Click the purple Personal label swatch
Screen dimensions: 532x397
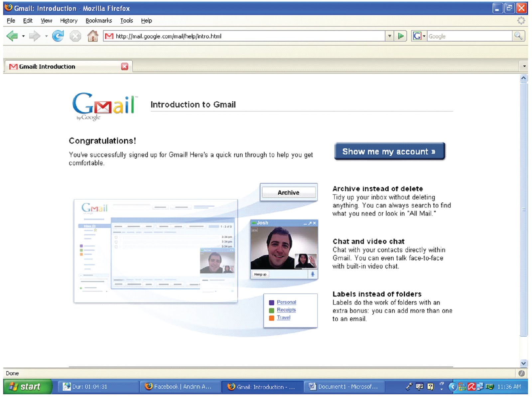coord(271,302)
